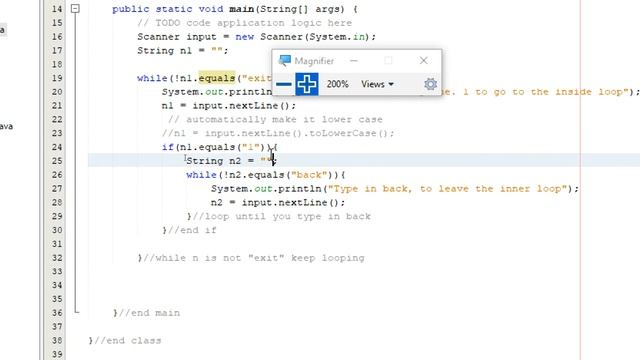
Task: Click the highlighted equals method on line 19
Action: (217, 78)
